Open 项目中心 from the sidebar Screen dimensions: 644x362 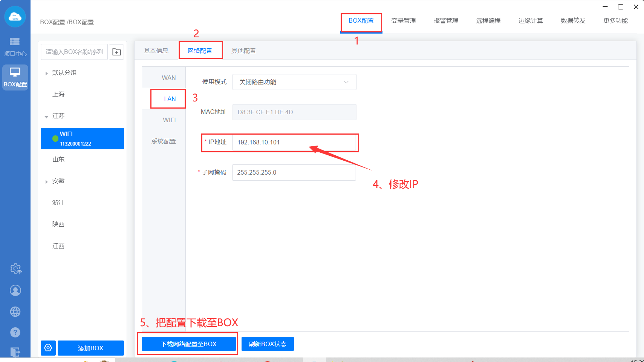(15, 46)
